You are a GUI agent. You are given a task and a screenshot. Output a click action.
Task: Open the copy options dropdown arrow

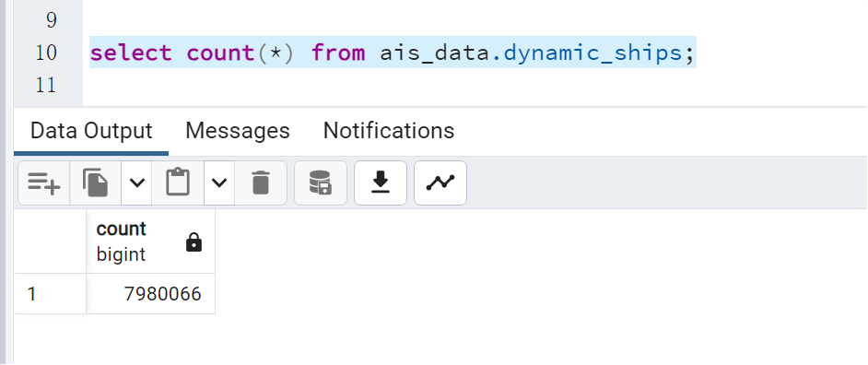pos(136,182)
